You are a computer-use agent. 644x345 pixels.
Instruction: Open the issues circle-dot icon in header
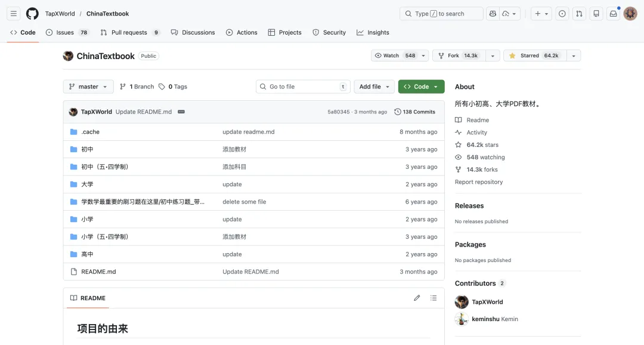(562, 14)
